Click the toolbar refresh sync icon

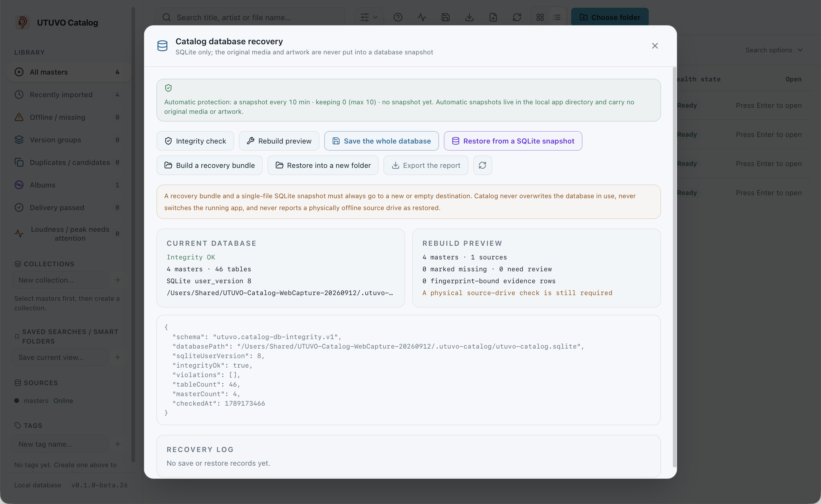pyautogui.click(x=517, y=17)
